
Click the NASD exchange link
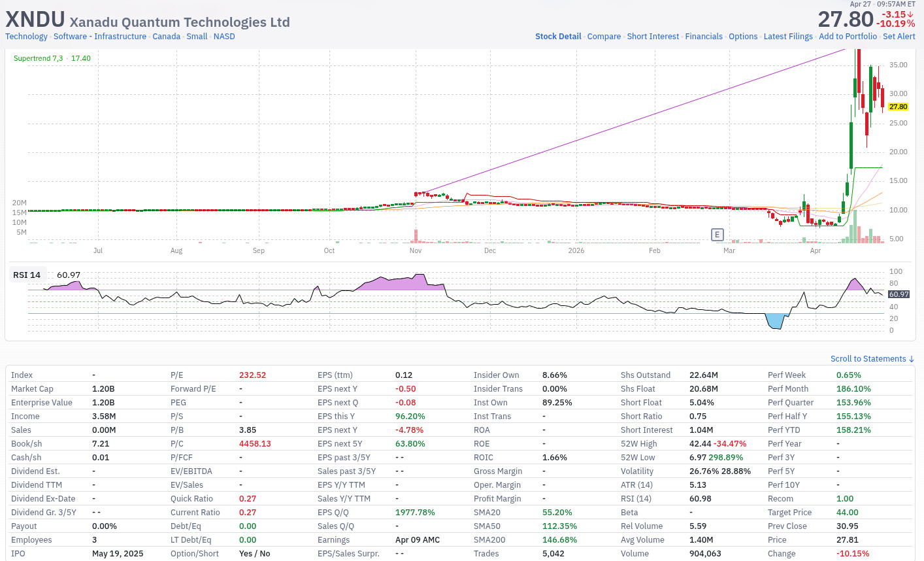coord(224,37)
